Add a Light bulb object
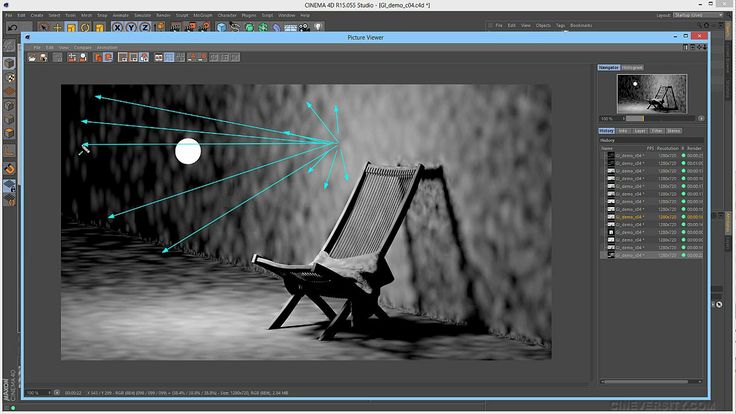Viewport: 736px width, 414px height. point(318,28)
